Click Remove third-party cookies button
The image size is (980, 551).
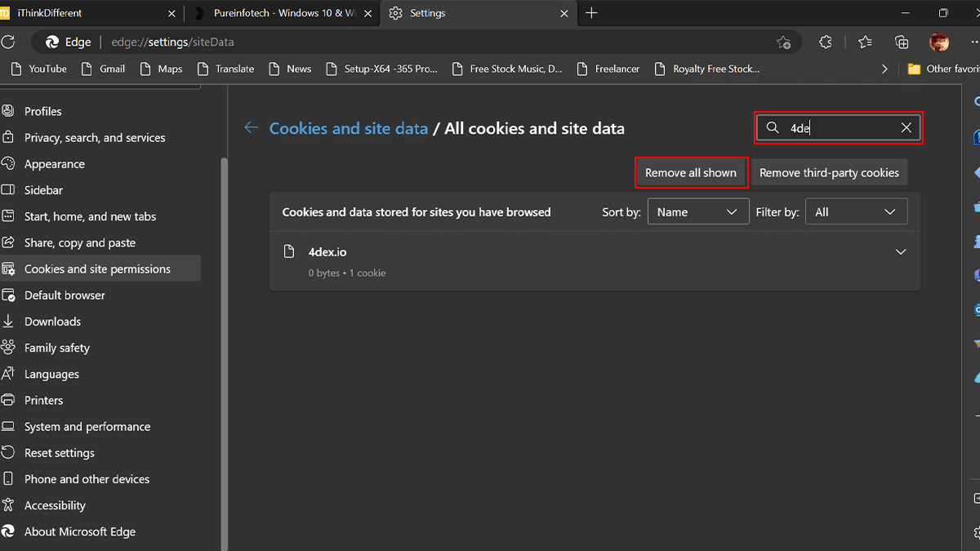coord(828,172)
